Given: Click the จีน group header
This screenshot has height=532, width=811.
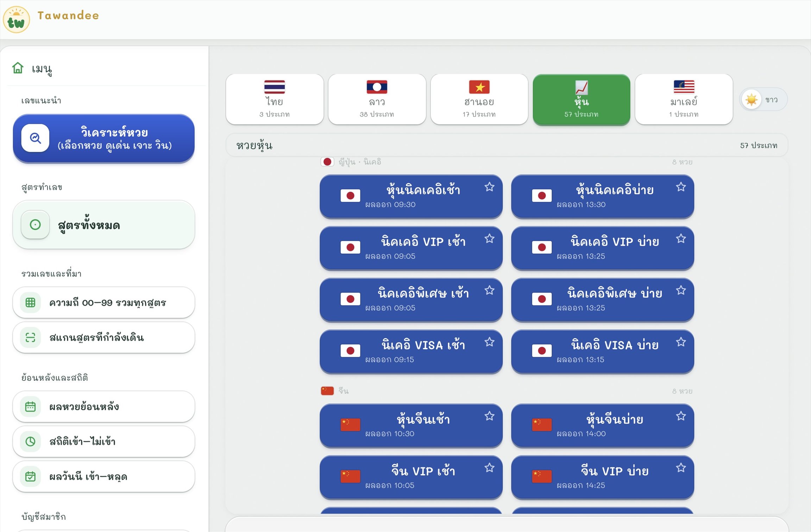Looking at the screenshot, I should coord(507,391).
